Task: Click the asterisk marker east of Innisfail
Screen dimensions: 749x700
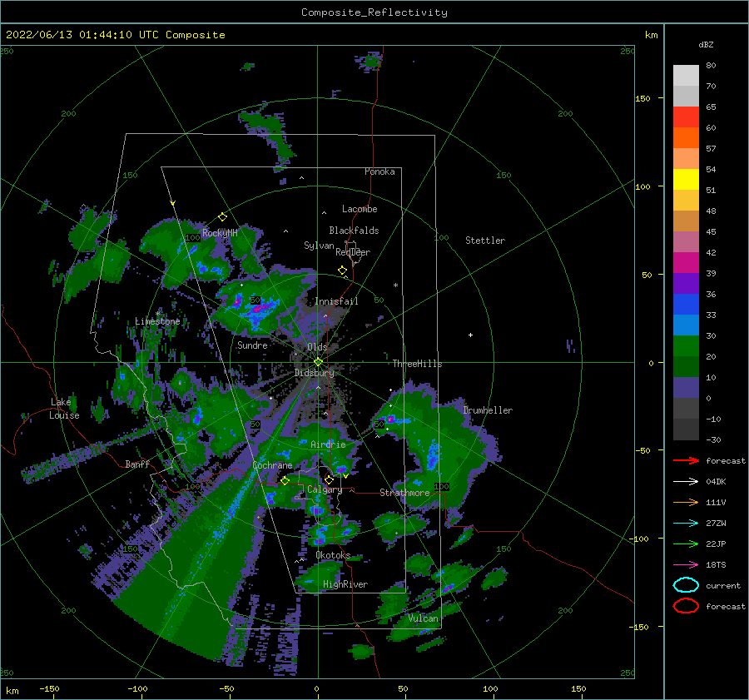Action: coord(395,285)
